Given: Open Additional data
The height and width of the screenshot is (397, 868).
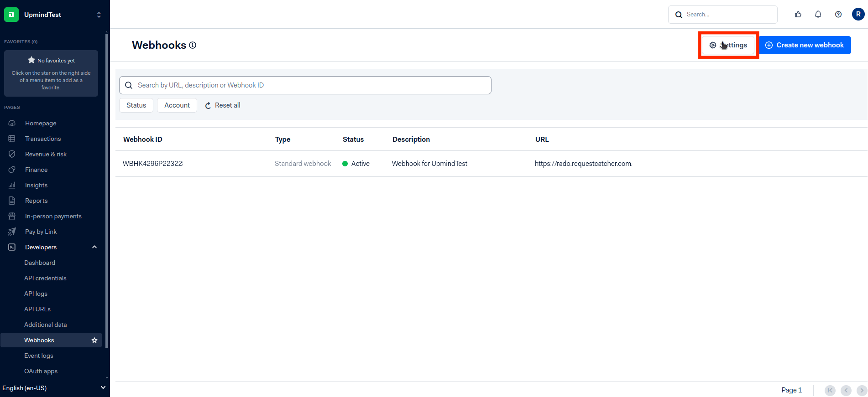Looking at the screenshot, I should [45, 325].
